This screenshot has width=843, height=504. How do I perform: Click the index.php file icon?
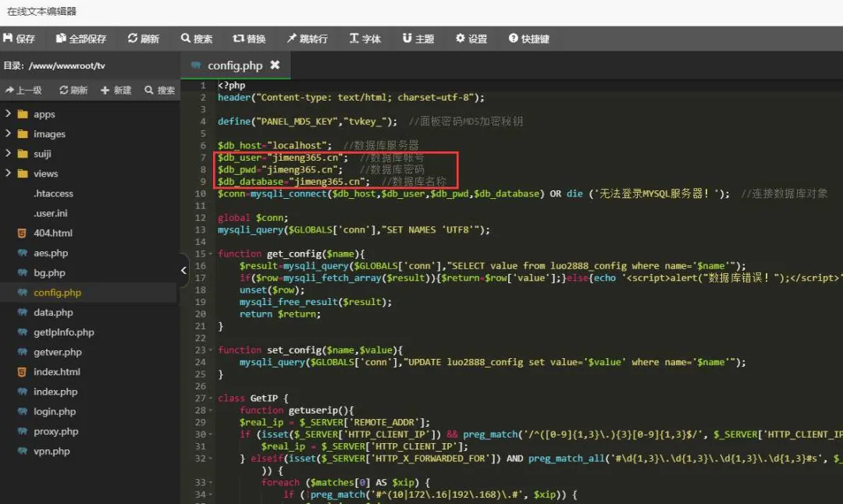tap(22, 392)
